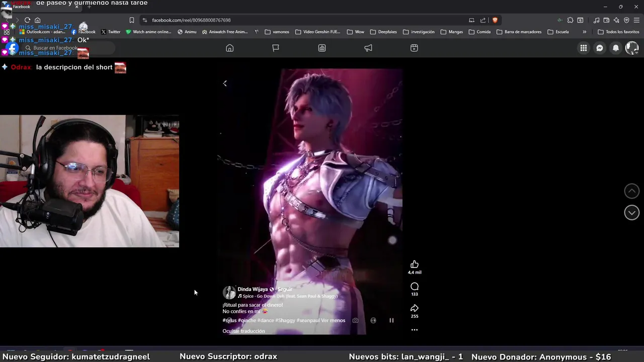The width and height of the screenshot is (644, 362).
Task: Click the address bar URL facebook.com/reel
Action: (x=191, y=20)
